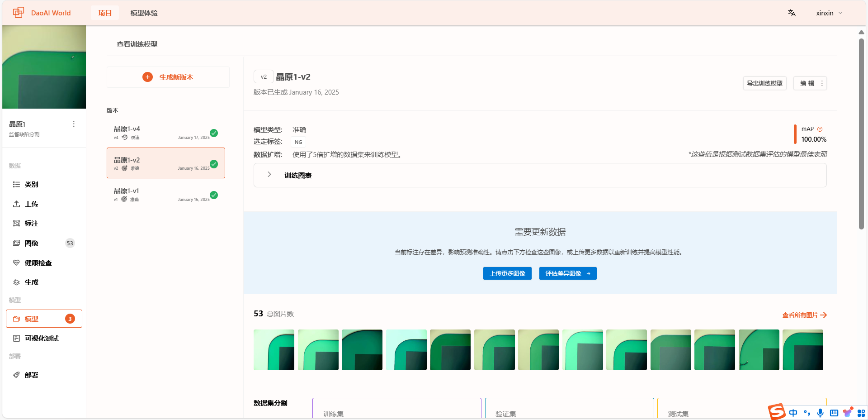The height and width of the screenshot is (420, 868).
Task: Open 类别 in the sidebar
Action: click(44, 185)
